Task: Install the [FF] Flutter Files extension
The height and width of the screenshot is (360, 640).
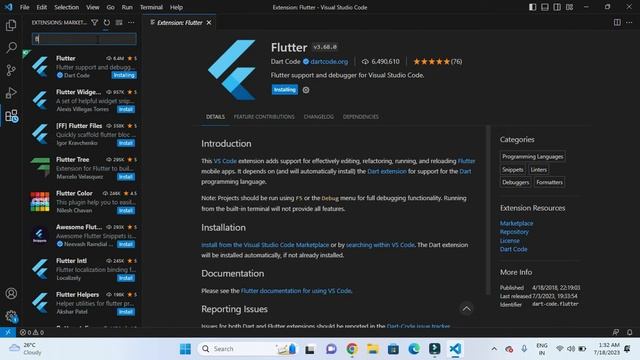Action: (x=126, y=143)
